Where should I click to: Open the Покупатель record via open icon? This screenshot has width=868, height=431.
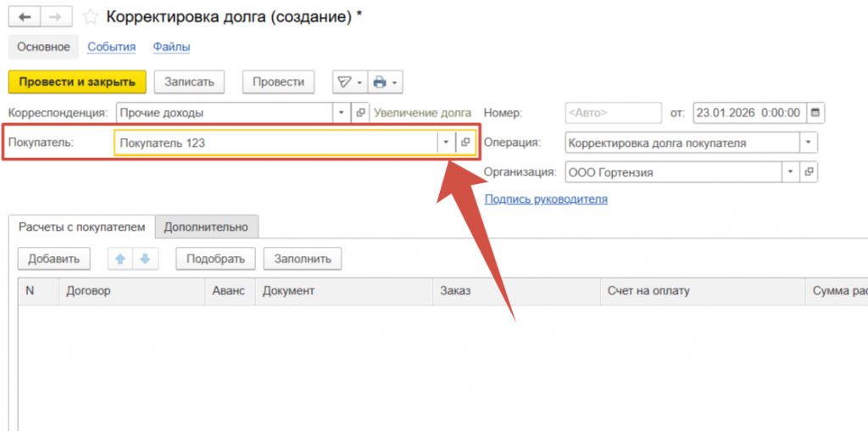coord(465,143)
